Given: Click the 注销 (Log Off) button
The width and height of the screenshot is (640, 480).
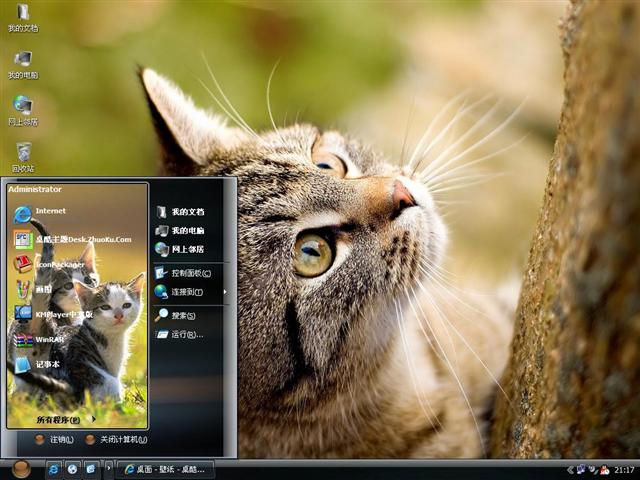Looking at the screenshot, I should tap(54, 439).
